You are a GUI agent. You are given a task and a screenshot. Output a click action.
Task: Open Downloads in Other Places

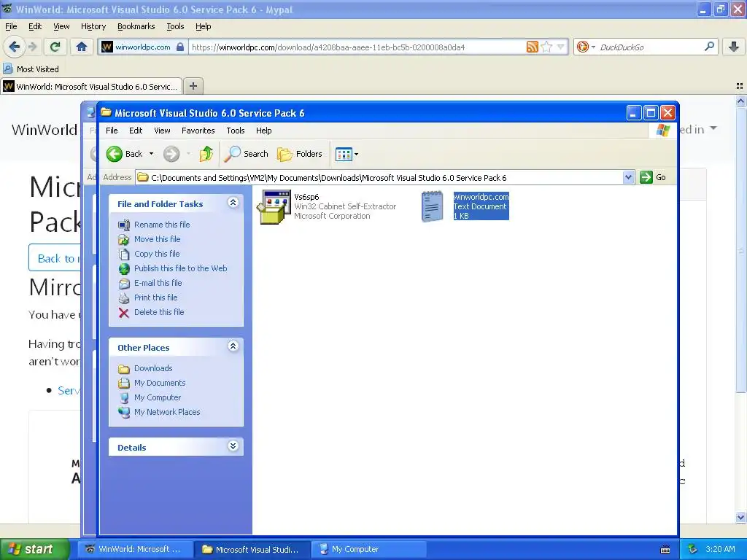153,368
